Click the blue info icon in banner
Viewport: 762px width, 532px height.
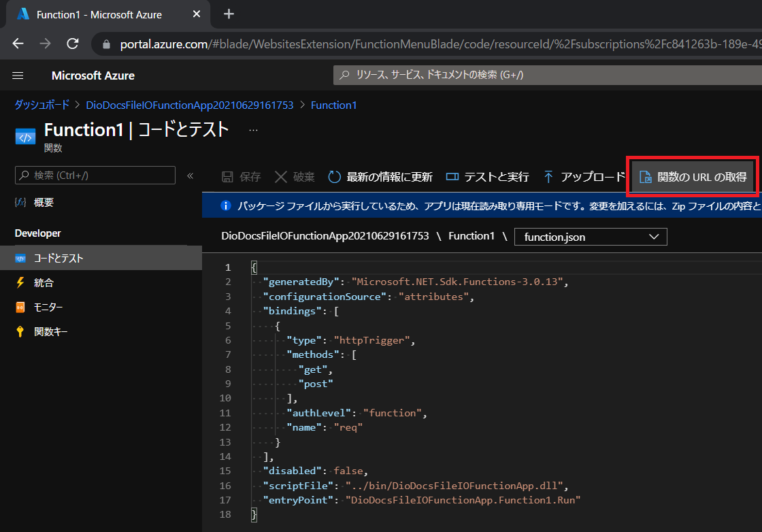coord(225,205)
